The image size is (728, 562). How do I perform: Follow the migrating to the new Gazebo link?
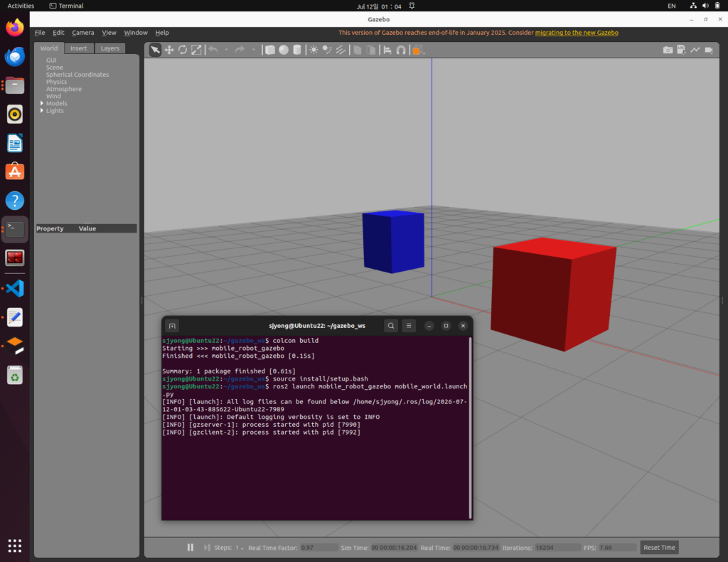click(576, 33)
